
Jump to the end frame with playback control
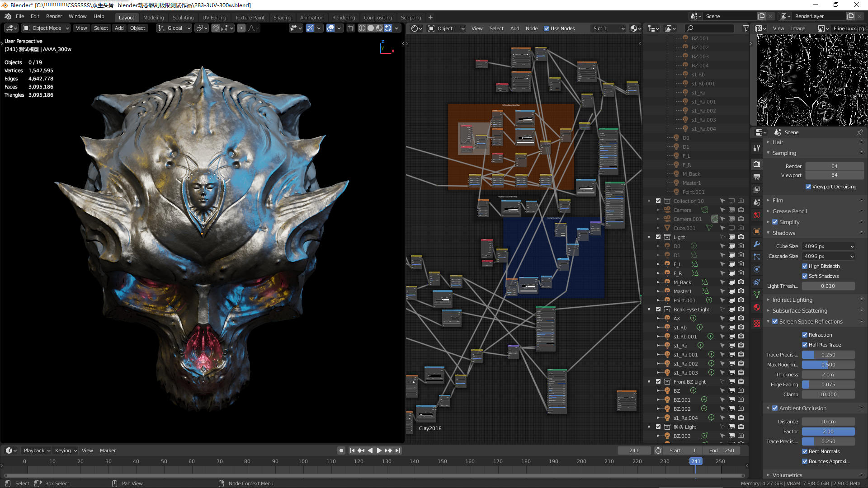click(397, 450)
